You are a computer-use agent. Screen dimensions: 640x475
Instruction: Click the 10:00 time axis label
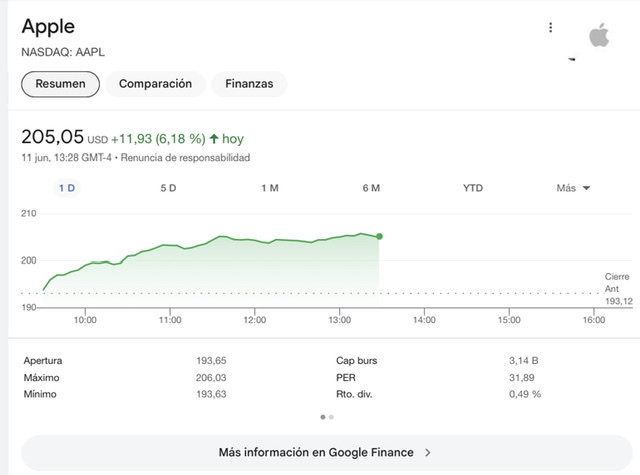(x=85, y=320)
